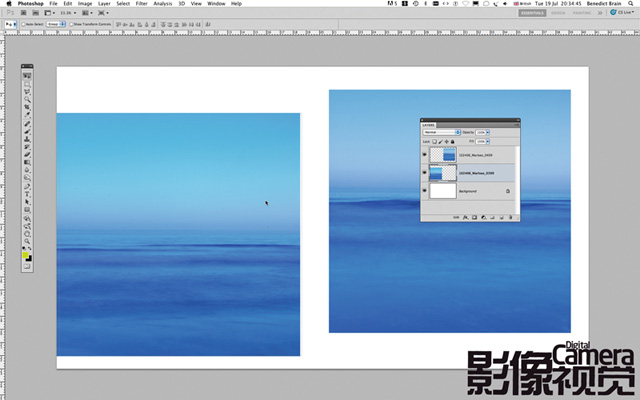Image resolution: width=640 pixels, height=400 pixels.
Task: Select the Move tool in the Tools panel
Action: click(27, 76)
